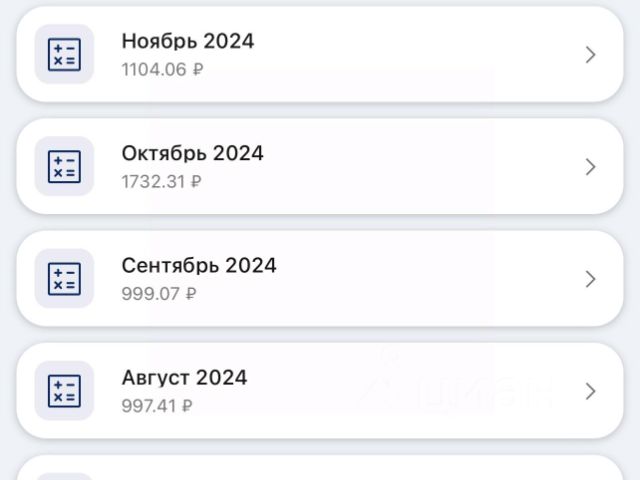Select the 997.41 ₽ amount

[x=157, y=406]
